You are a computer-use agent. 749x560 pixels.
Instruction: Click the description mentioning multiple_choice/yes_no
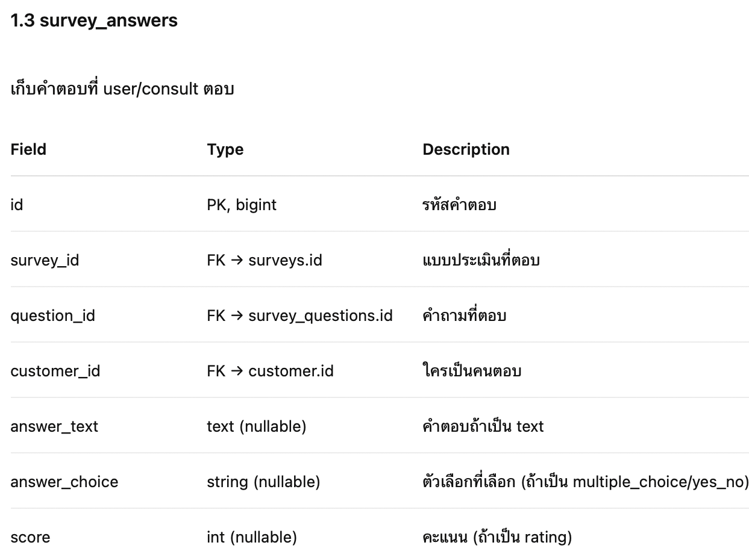click(x=585, y=482)
